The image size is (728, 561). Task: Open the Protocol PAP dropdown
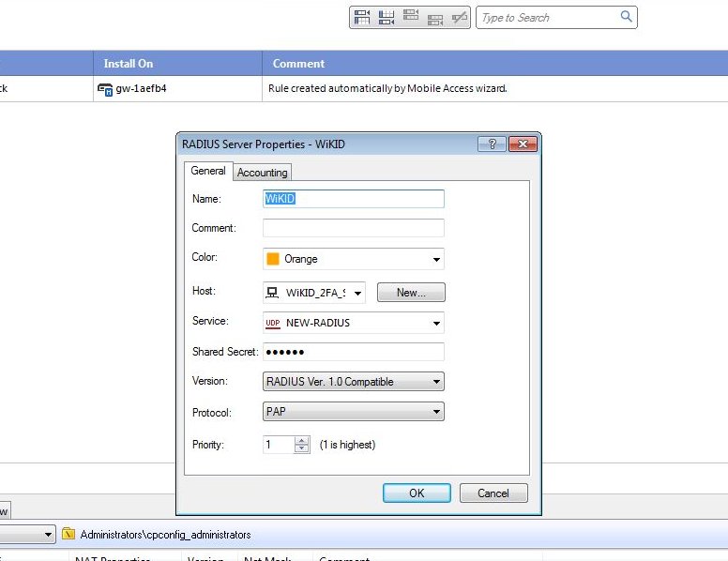point(436,412)
